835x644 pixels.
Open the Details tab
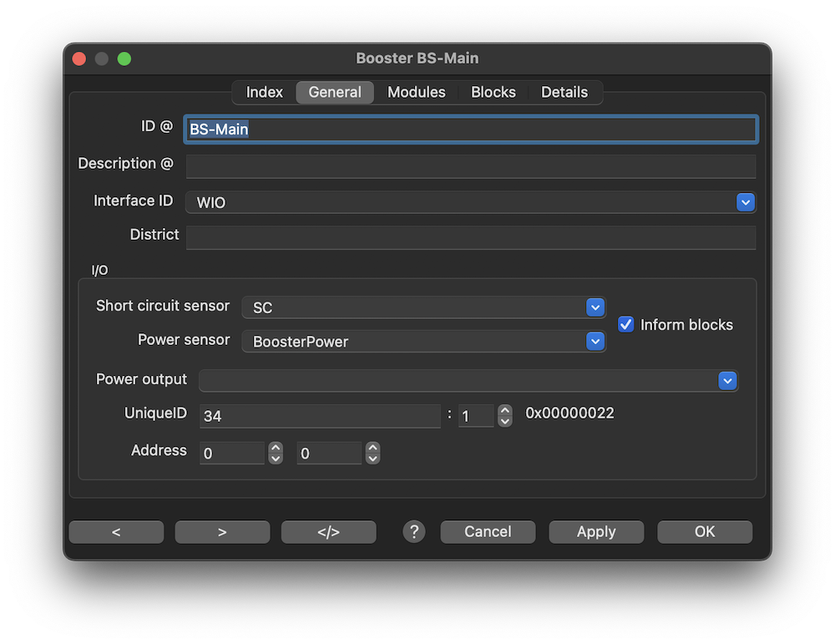(564, 93)
